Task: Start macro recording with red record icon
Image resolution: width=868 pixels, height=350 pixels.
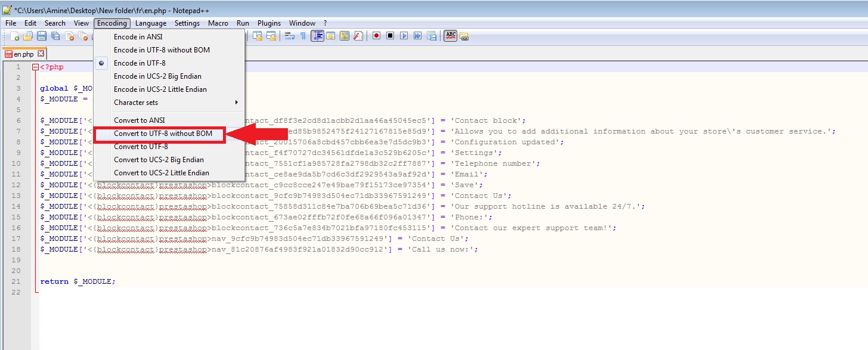Action: (x=376, y=36)
